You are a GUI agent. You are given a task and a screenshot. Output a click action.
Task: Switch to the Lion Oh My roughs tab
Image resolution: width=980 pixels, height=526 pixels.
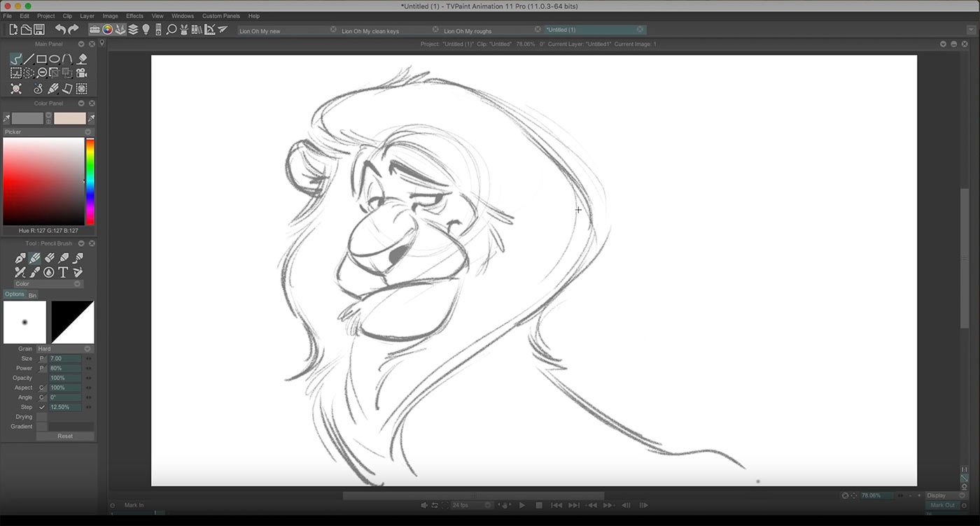[x=468, y=31]
